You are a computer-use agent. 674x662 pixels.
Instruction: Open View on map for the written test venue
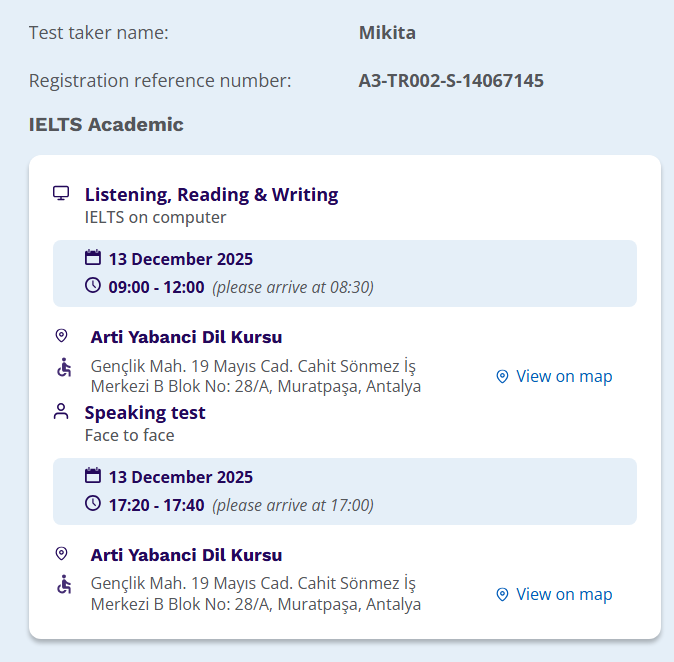point(554,376)
